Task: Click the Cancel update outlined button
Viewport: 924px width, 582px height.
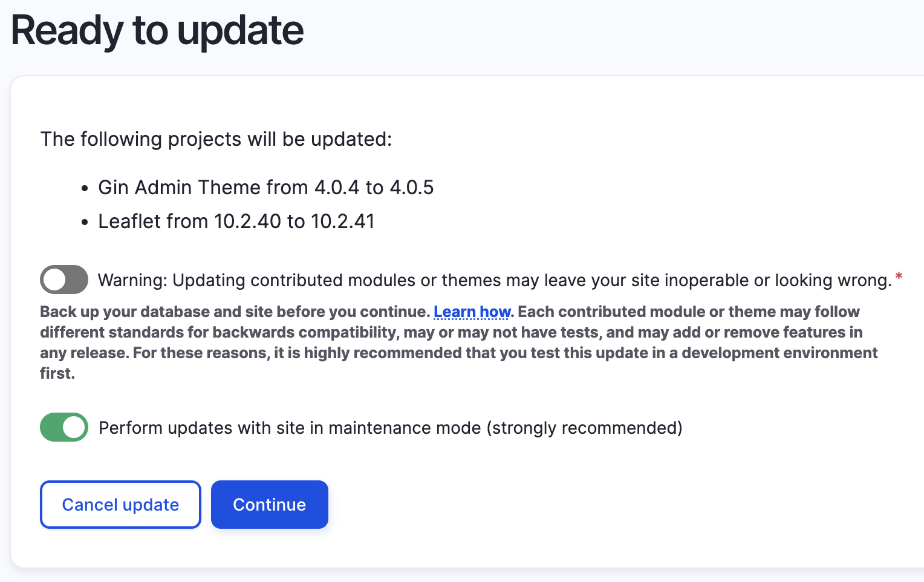Action: tap(120, 505)
